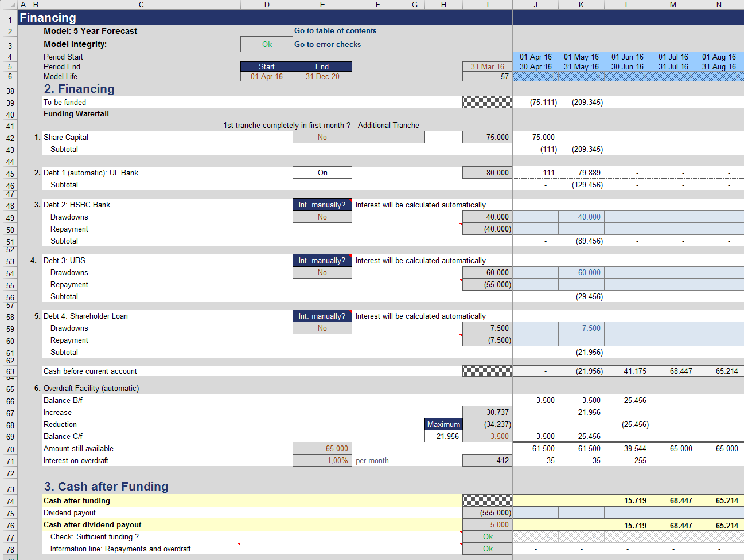
Task: Select HSBC drawdown 40.000 in May 16
Action: [x=581, y=217]
